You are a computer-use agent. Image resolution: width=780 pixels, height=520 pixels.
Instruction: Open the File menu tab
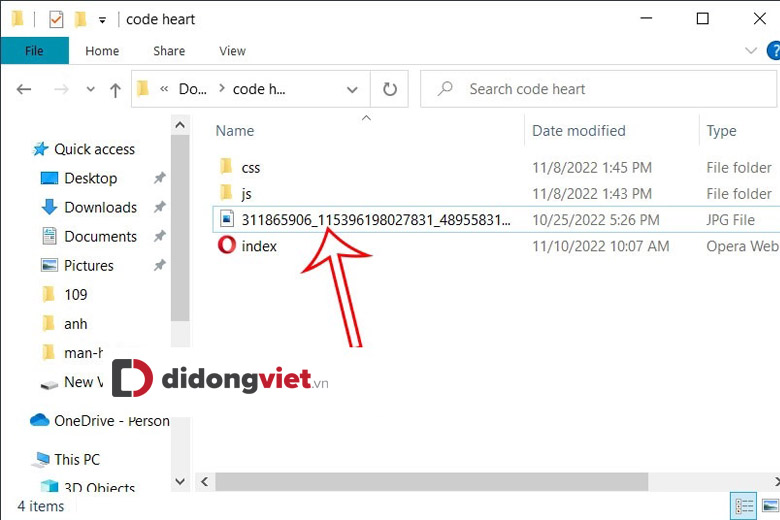coord(34,51)
